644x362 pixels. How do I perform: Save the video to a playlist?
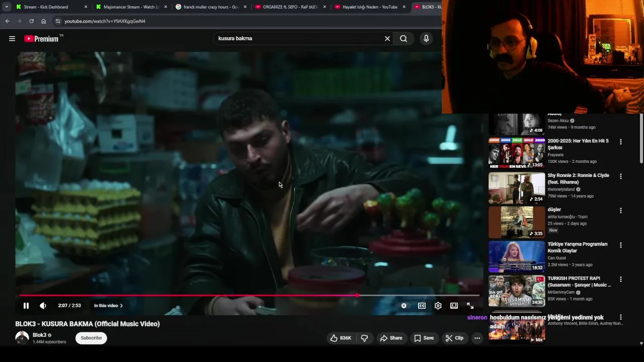(424, 338)
